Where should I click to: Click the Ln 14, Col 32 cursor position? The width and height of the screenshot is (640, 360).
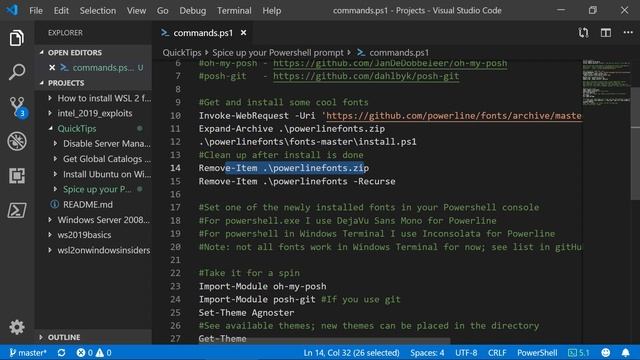351,353
